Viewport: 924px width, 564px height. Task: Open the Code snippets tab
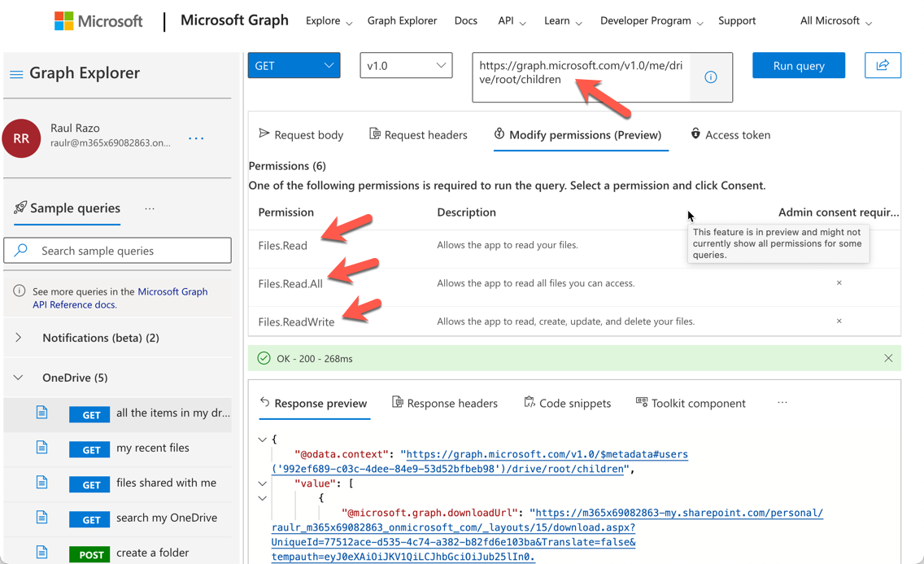pos(567,403)
